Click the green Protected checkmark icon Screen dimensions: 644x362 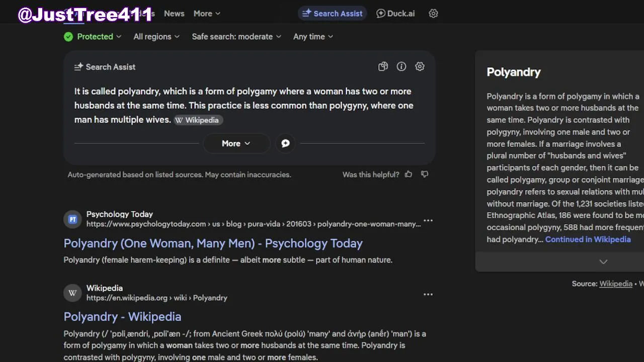(x=68, y=37)
